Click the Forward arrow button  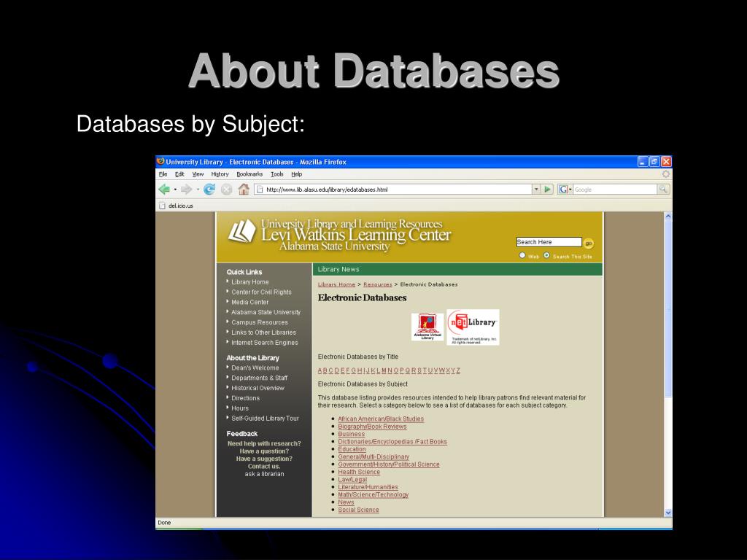coord(186,190)
